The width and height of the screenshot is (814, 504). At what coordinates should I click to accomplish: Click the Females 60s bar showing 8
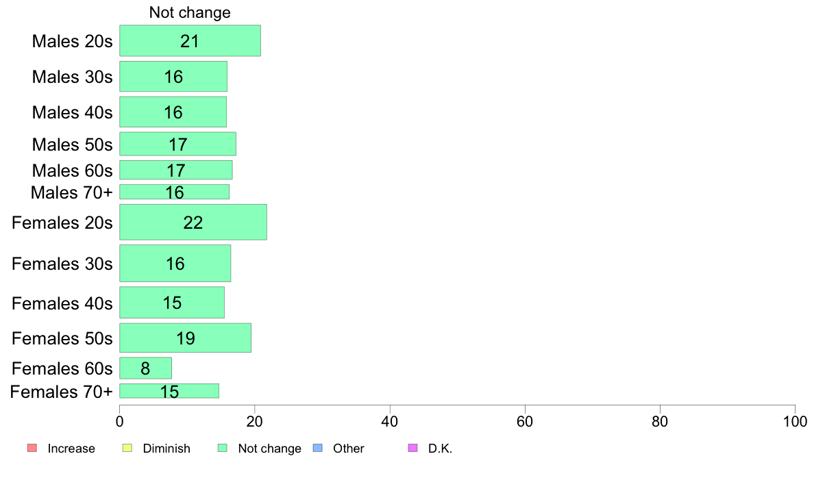(145, 368)
